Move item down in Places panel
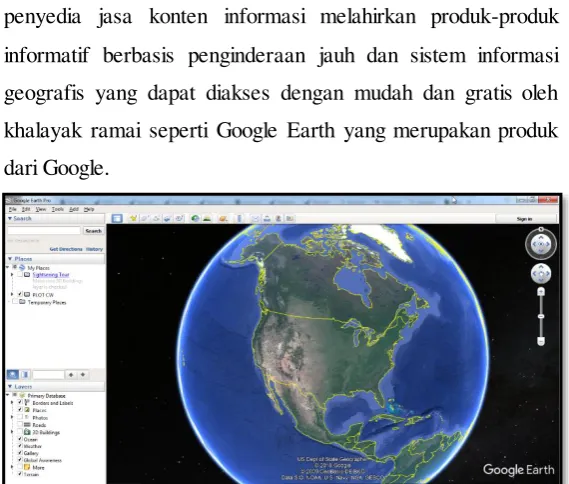 click(83, 374)
